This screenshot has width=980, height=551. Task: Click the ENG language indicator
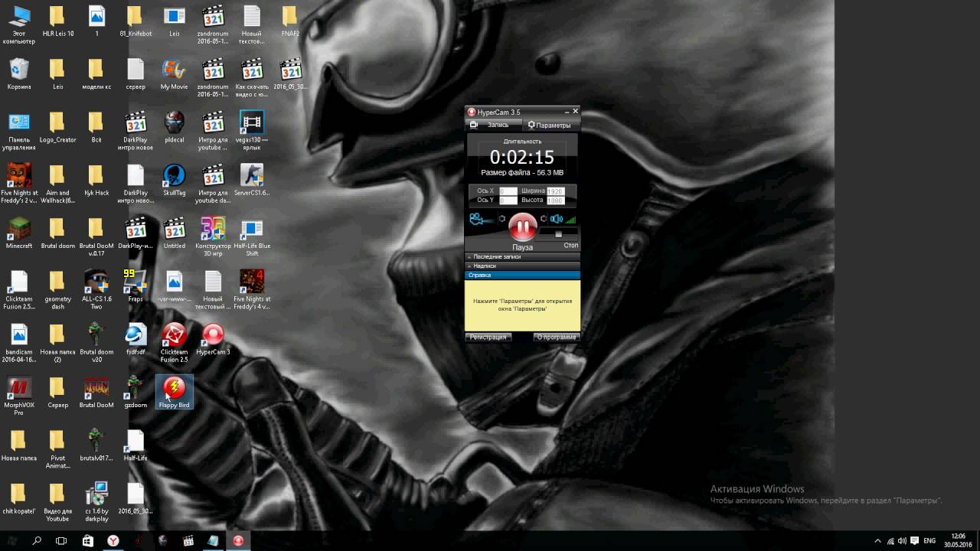[x=930, y=540]
